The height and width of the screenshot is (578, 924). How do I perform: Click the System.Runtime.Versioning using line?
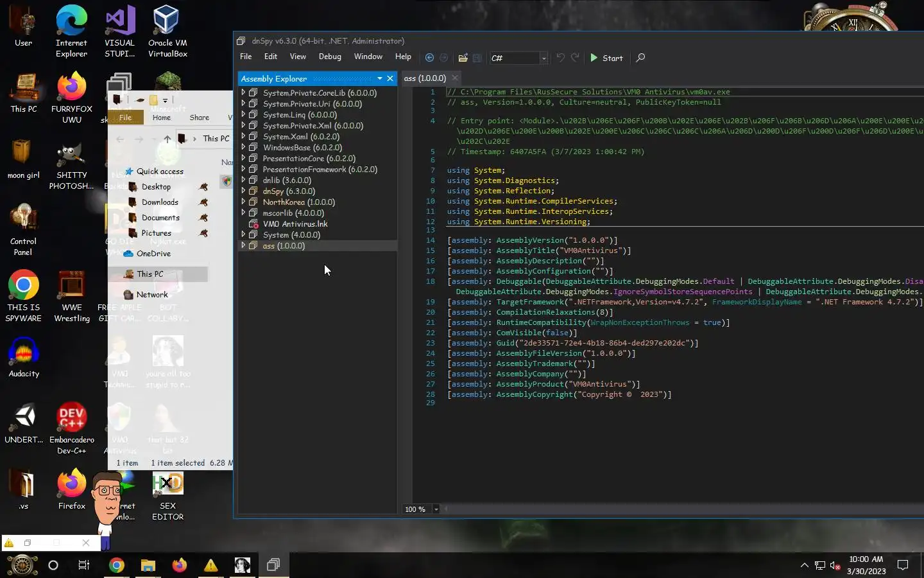(518, 222)
